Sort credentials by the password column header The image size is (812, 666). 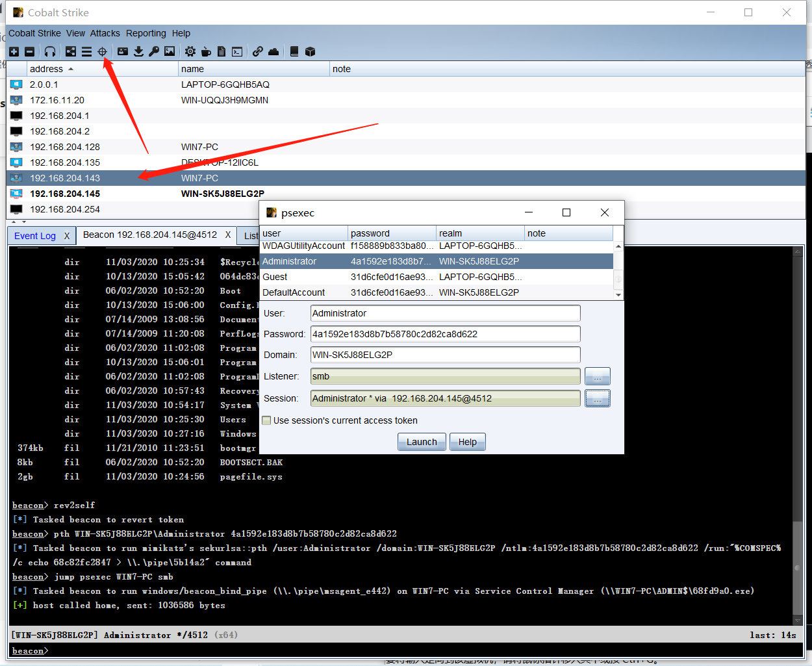point(392,233)
